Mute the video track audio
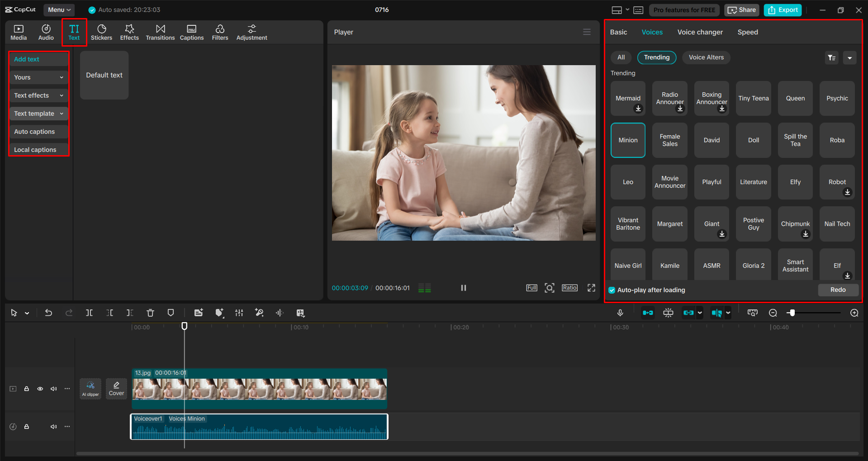868x461 pixels. coord(54,388)
